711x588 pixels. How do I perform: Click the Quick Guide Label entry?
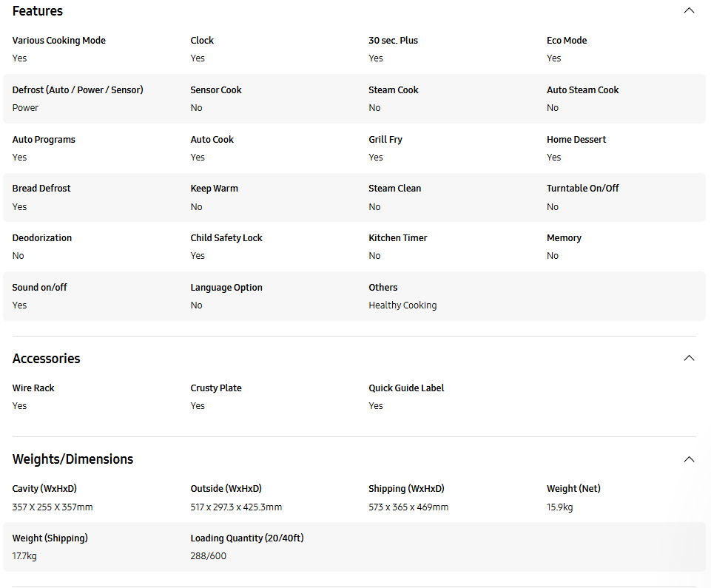(x=406, y=388)
